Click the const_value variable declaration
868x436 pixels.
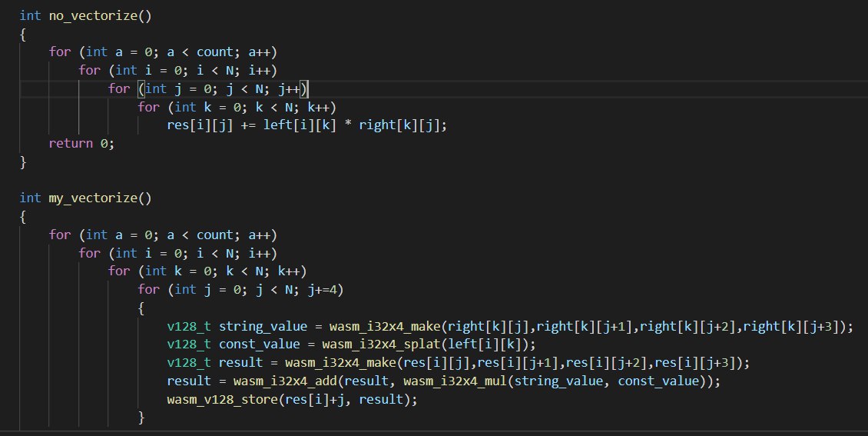(259, 344)
